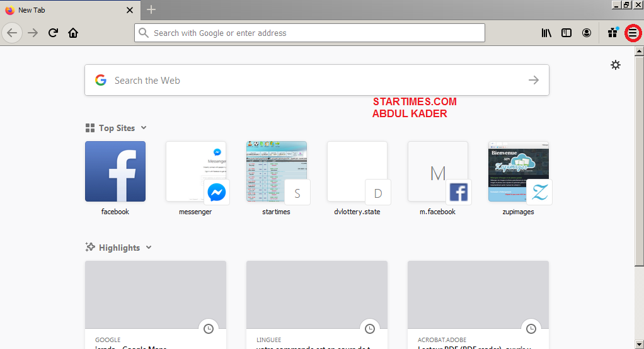Click the startimes site label
Screen dimensions: 644x349
[x=276, y=212]
